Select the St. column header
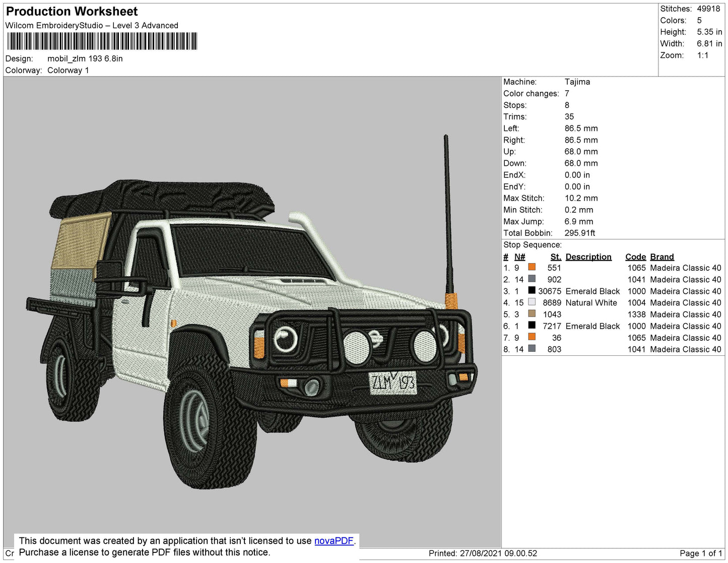The height and width of the screenshot is (563, 728). (x=556, y=257)
